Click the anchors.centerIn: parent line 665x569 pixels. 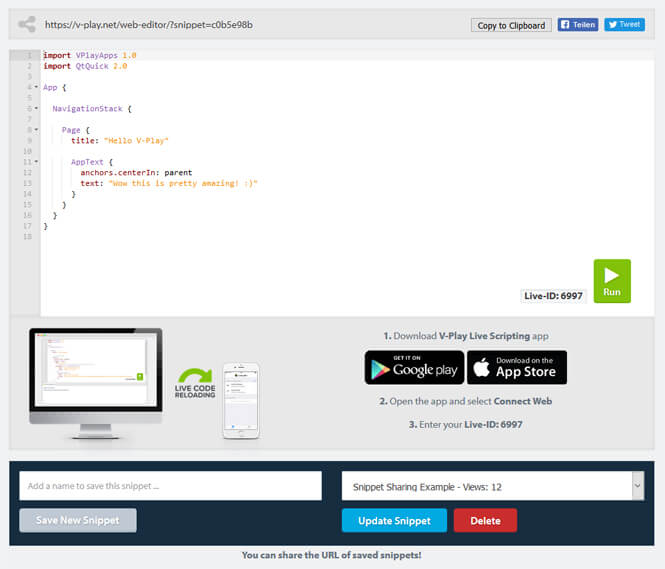pos(136,173)
